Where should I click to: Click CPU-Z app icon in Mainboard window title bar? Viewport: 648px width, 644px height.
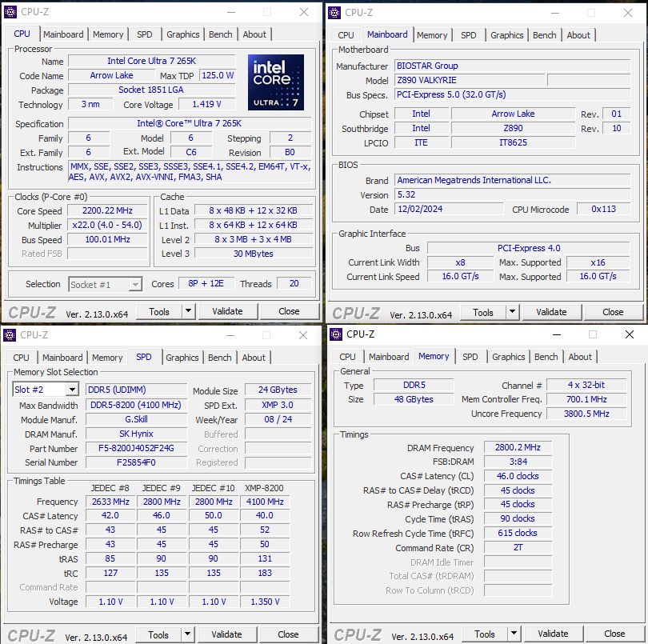tap(335, 13)
